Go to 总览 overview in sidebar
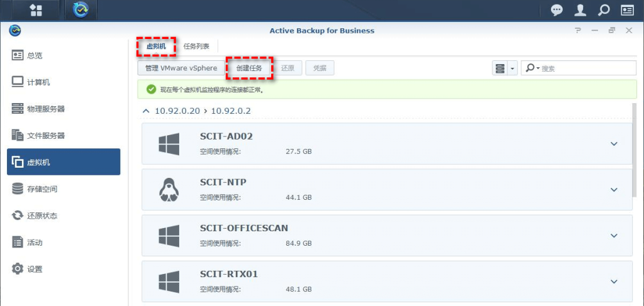The width and height of the screenshot is (644, 306). click(x=64, y=55)
